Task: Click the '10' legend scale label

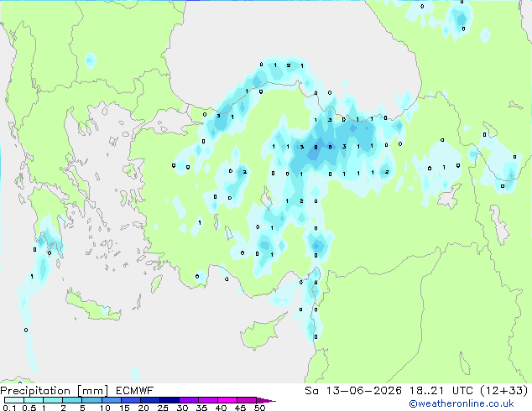Action: [105, 408]
